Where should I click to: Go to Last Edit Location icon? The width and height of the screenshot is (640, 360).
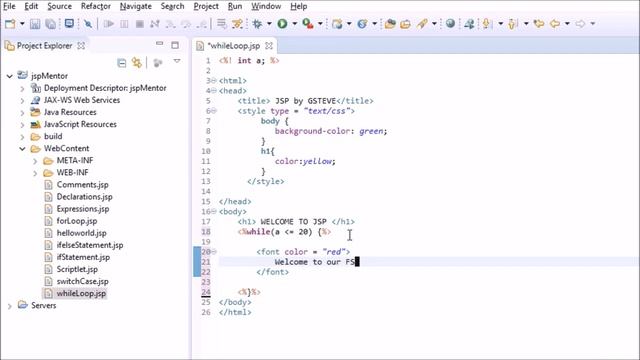539,24
